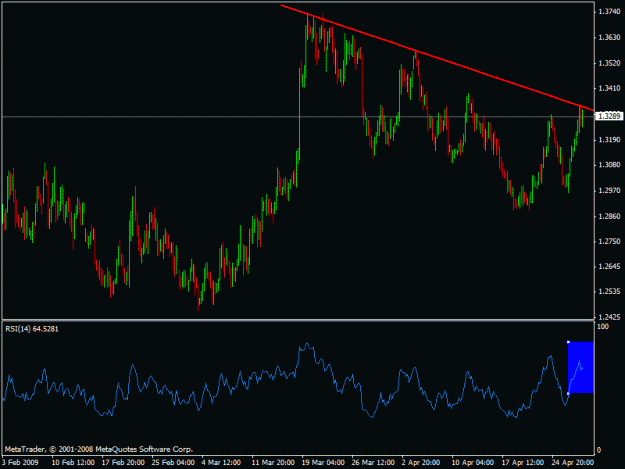Viewport: 625px width, 469px height.
Task: Click the 19 Mar 04:00 time label
Action: click(323, 462)
